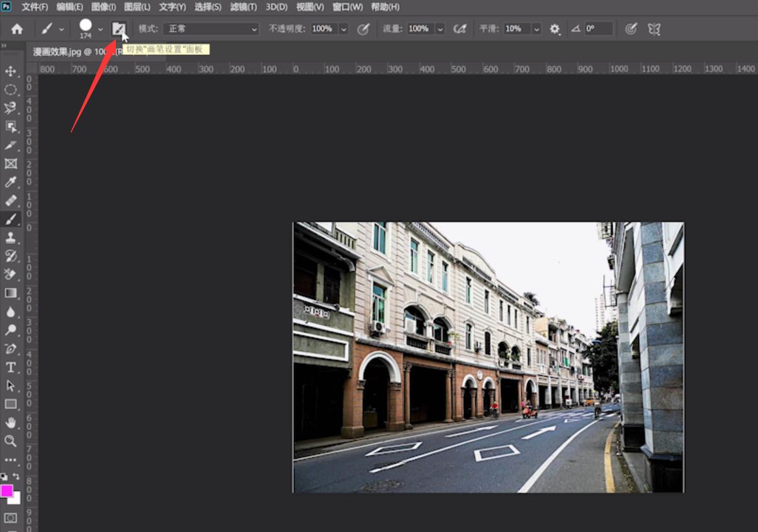Toggle pressure control for brush size
Viewport: 758px width, 532px height.
pyautogui.click(x=631, y=29)
